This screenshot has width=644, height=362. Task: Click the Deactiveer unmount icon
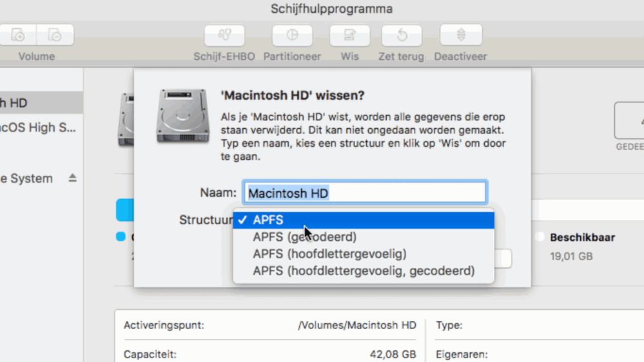point(461,35)
